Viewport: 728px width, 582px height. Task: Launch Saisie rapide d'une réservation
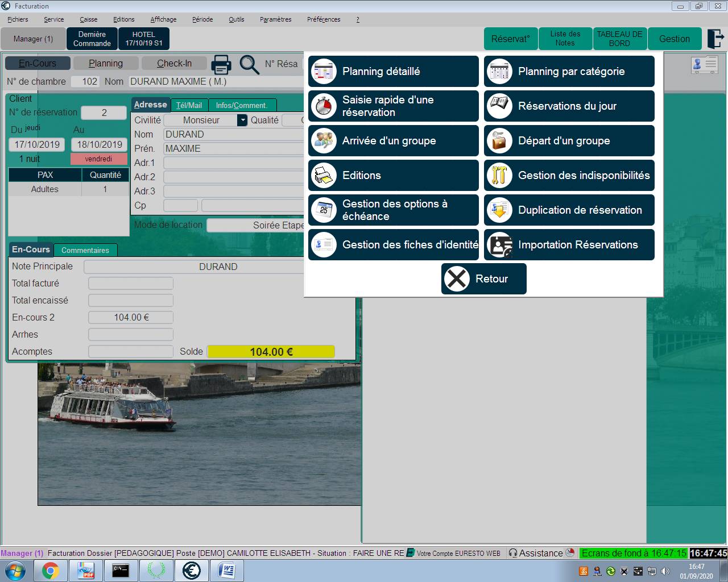pyautogui.click(x=394, y=106)
